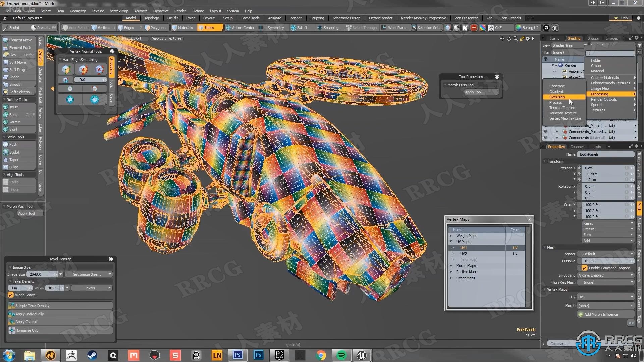The height and width of the screenshot is (362, 644).
Task: Toggle the Vertex Normal Tools panel pin circle
Action: 112,51
